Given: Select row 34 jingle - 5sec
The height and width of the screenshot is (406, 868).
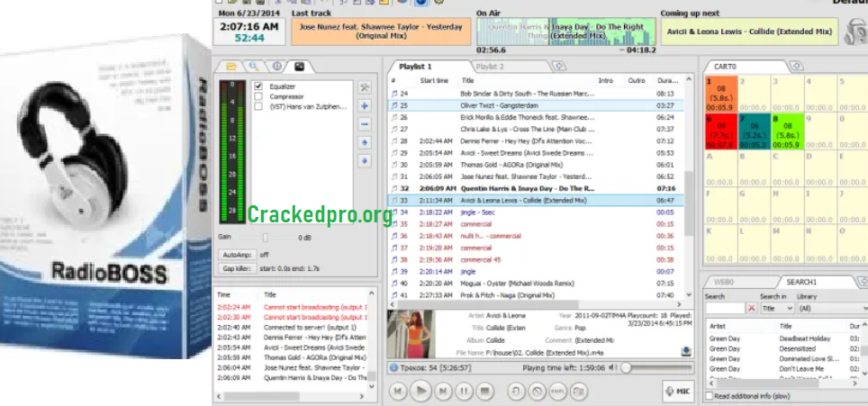Looking at the screenshot, I should 536,212.
